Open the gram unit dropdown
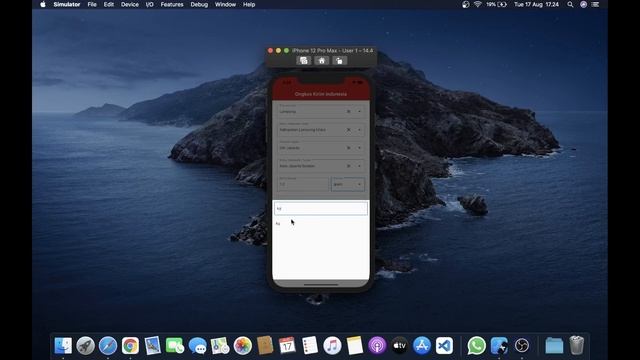Viewport: 640px width, 360px height. point(348,184)
